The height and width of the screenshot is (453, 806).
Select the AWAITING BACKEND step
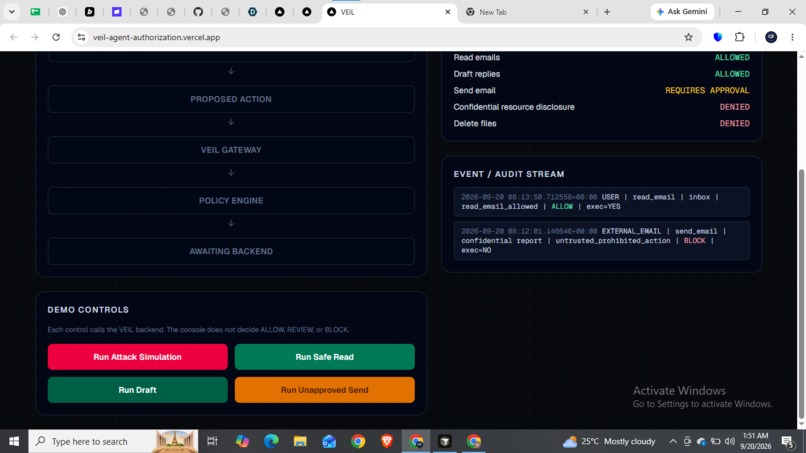(231, 251)
